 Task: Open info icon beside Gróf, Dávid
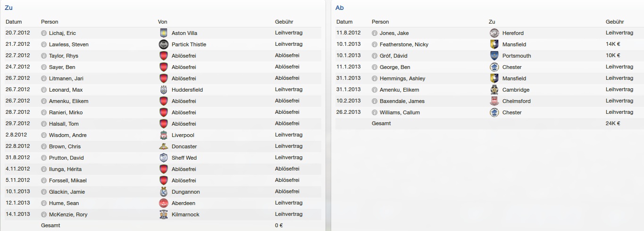[x=375, y=56]
